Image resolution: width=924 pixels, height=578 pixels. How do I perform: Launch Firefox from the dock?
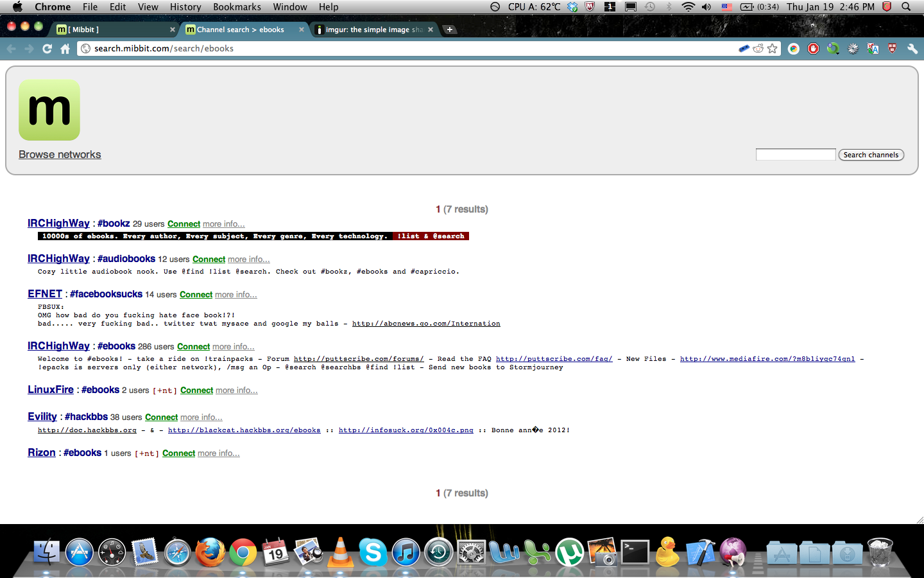210,552
